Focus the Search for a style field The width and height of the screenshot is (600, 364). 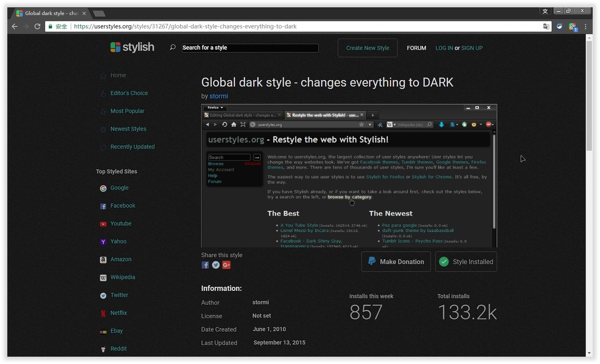[x=250, y=48]
